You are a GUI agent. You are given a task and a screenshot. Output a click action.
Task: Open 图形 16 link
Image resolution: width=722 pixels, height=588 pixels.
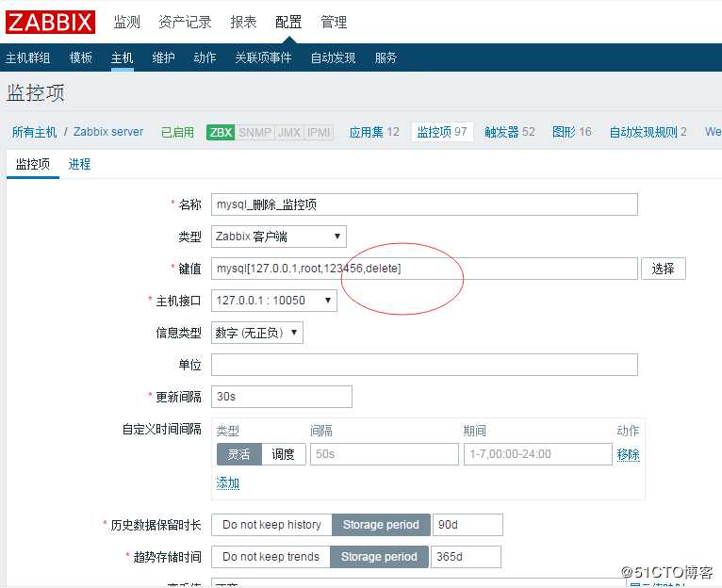[x=572, y=132]
